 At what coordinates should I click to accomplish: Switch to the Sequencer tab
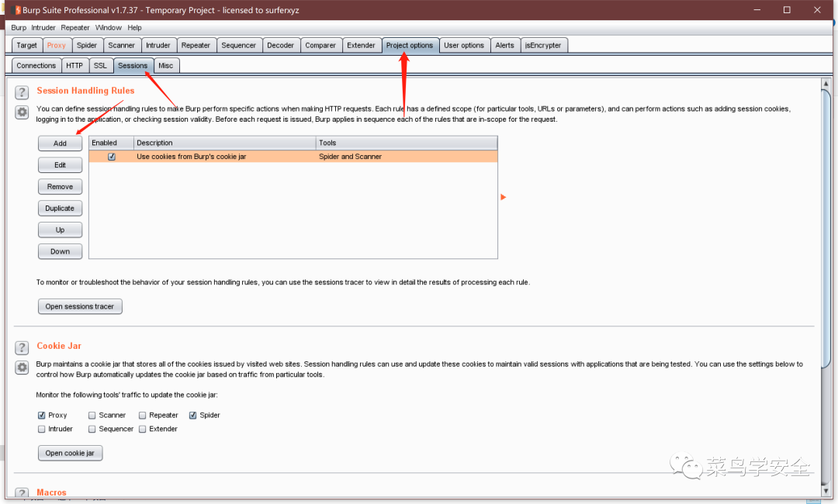coord(239,46)
